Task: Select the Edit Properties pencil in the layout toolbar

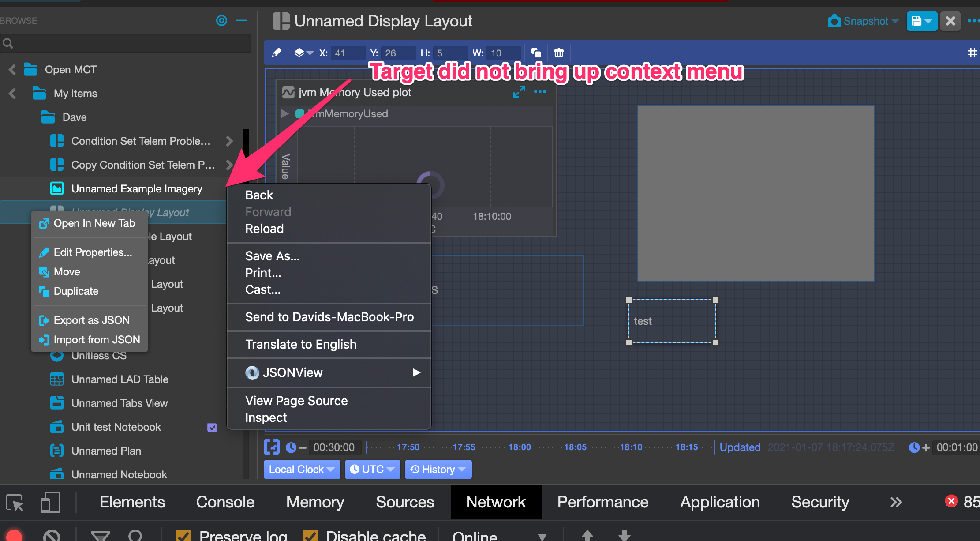Action: pyautogui.click(x=276, y=53)
